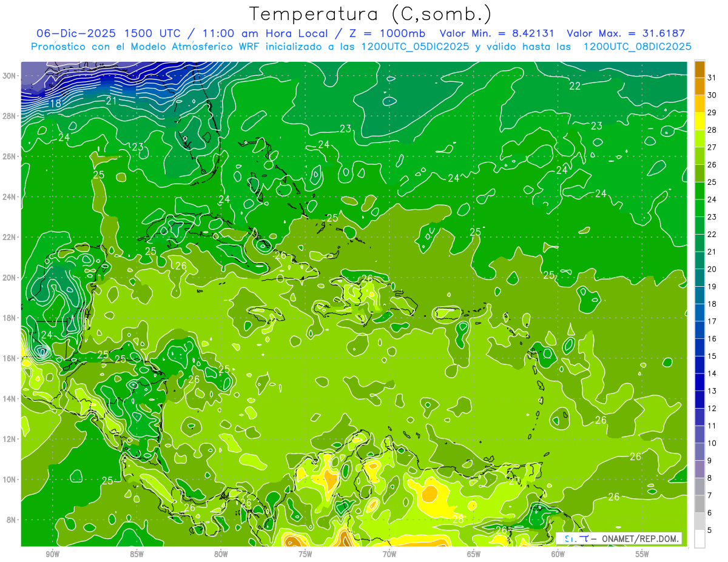Click the purple swatch between legend 8 and 9
Screen dimensions: 728x562
(699, 469)
